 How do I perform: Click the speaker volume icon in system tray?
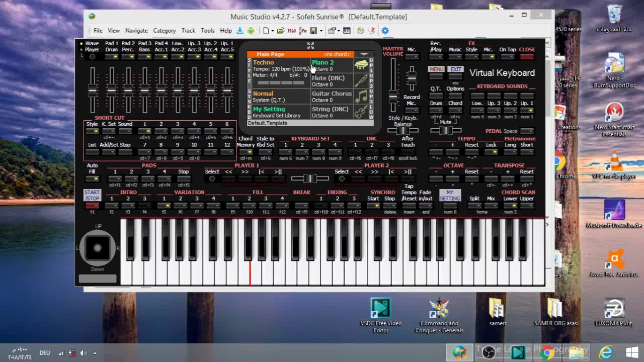tap(84, 353)
